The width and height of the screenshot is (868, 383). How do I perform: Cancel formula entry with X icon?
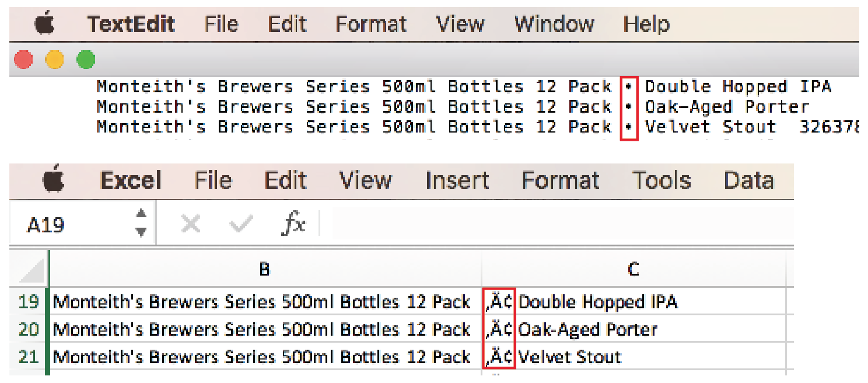pyautogui.click(x=190, y=224)
